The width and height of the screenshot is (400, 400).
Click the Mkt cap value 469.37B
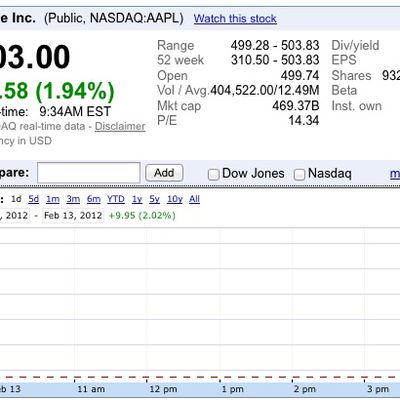click(x=296, y=106)
